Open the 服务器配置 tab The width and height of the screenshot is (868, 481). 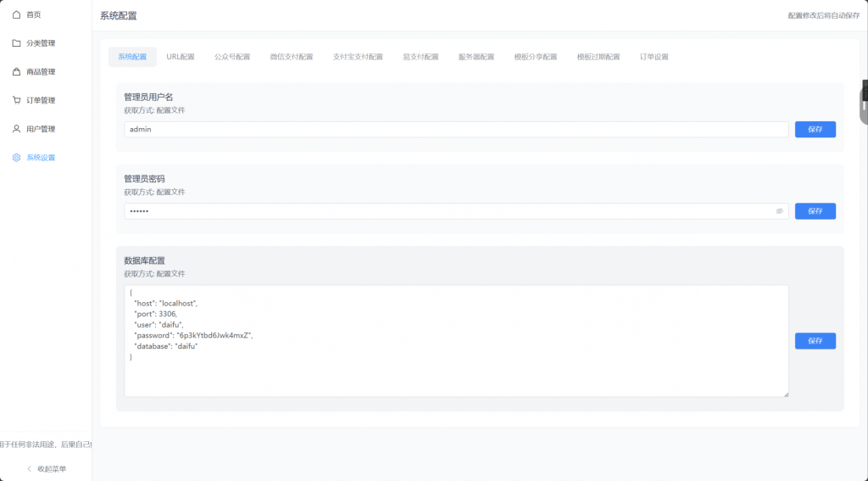476,57
